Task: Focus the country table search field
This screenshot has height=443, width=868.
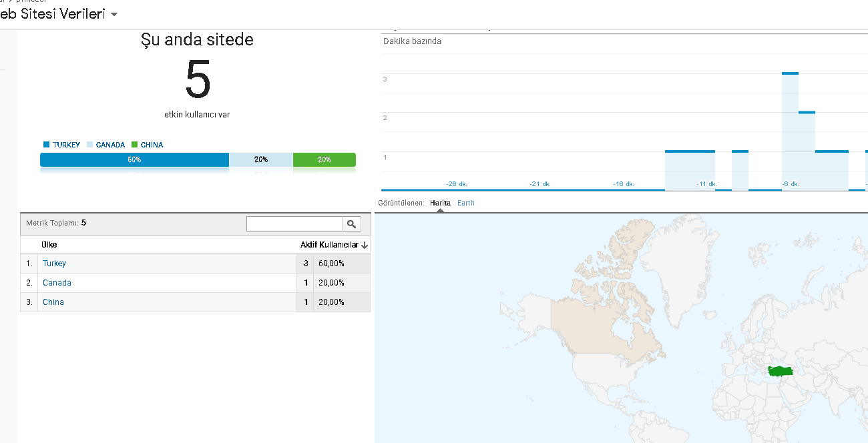Action: click(x=294, y=224)
